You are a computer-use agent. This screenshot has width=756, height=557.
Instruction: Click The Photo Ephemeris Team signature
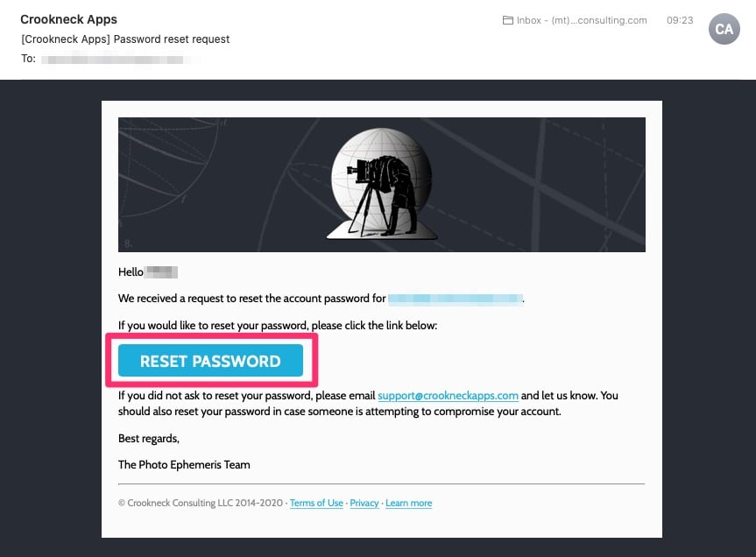184,464
